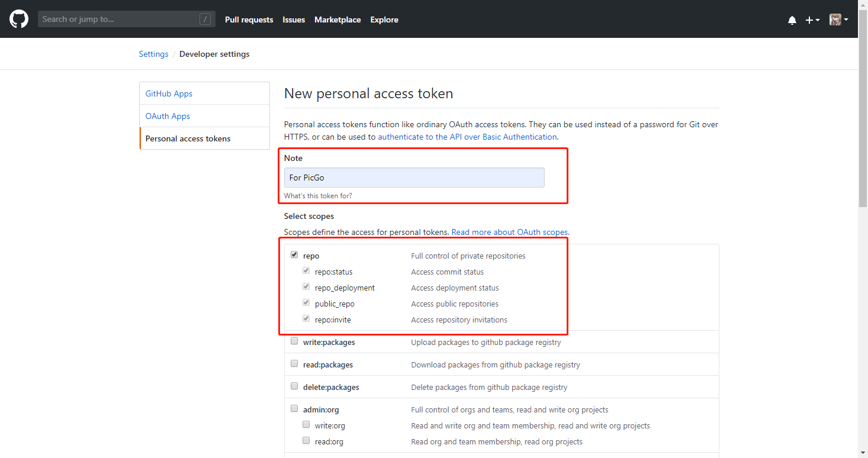Enable the admin:org scope
The width and height of the screenshot is (868, 458).
point(294,409)
